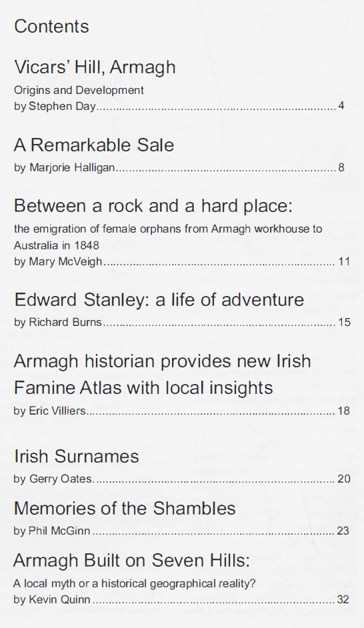Click by Phil McGinn entry

(52, 531)
